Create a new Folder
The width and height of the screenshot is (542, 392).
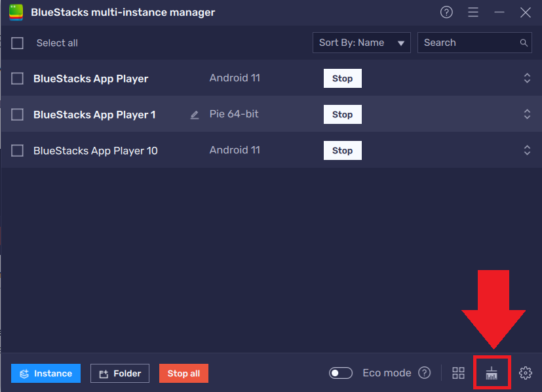click(x=119, y=373)
